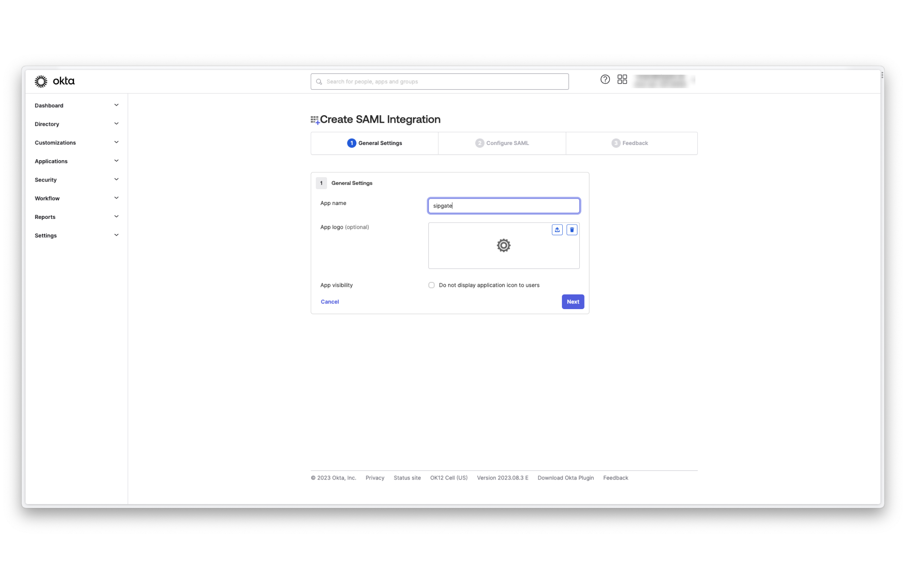Image resolution: width=906 pixels, height=588 pixels.
Task: Click the Version 2023.08.3 E text
Action: (x=502, y=478)
